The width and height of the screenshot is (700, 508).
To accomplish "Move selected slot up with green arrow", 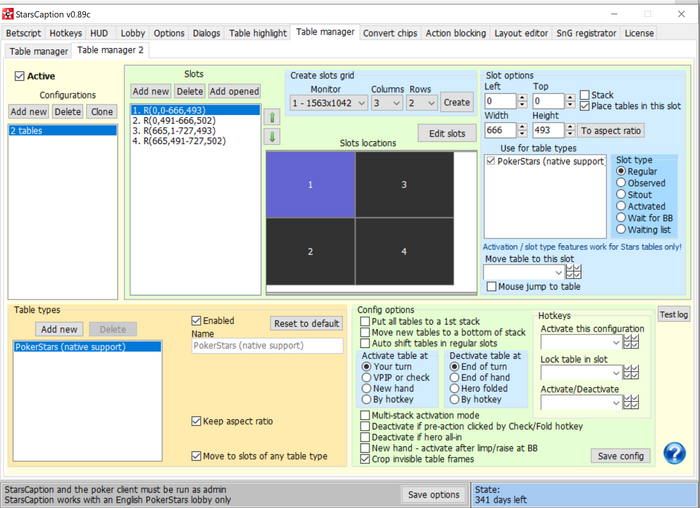I will (273, 116).
